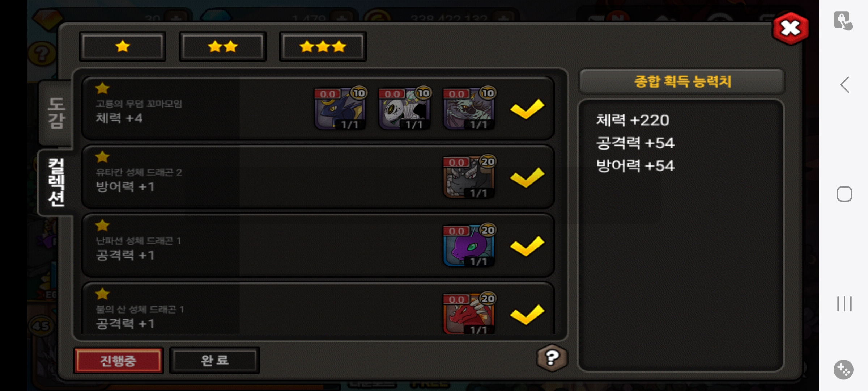Open the hexagon question mark help icon
The width and height of the screenshot is (868, 391).
point(552,358)
